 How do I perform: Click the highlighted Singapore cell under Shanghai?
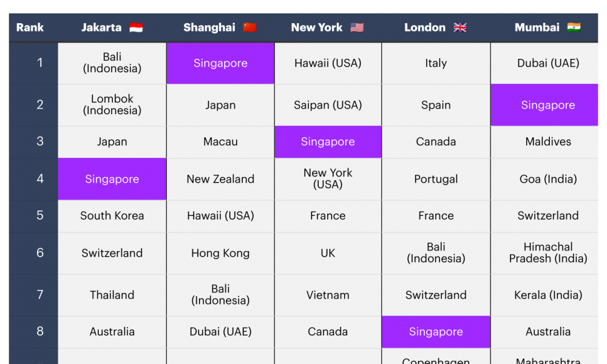pyautogui.click(x=220, y=63)
